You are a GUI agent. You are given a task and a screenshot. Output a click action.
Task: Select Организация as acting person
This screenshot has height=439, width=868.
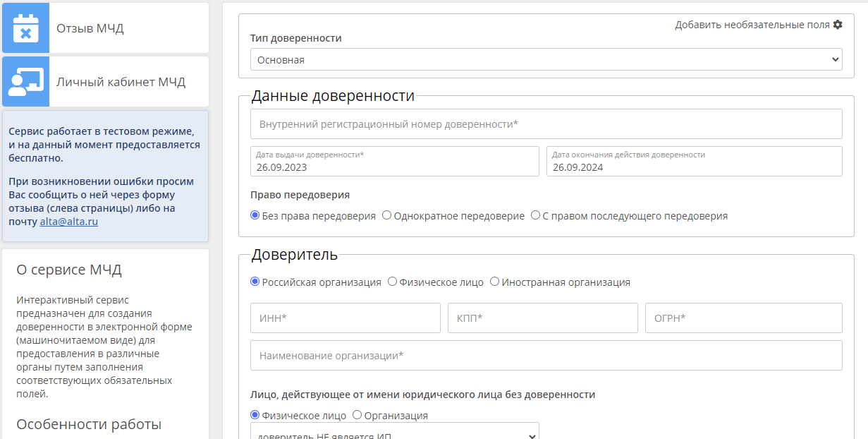[x=357, y=416]
